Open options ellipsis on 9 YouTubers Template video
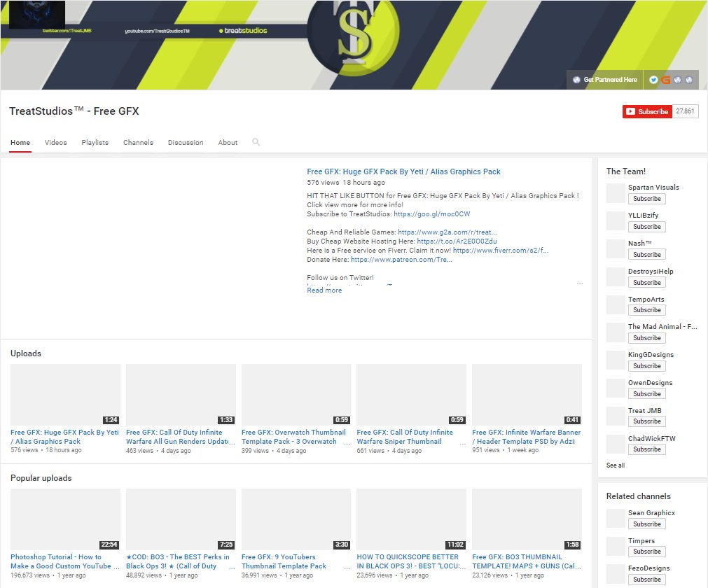 [x=347, y=568]
